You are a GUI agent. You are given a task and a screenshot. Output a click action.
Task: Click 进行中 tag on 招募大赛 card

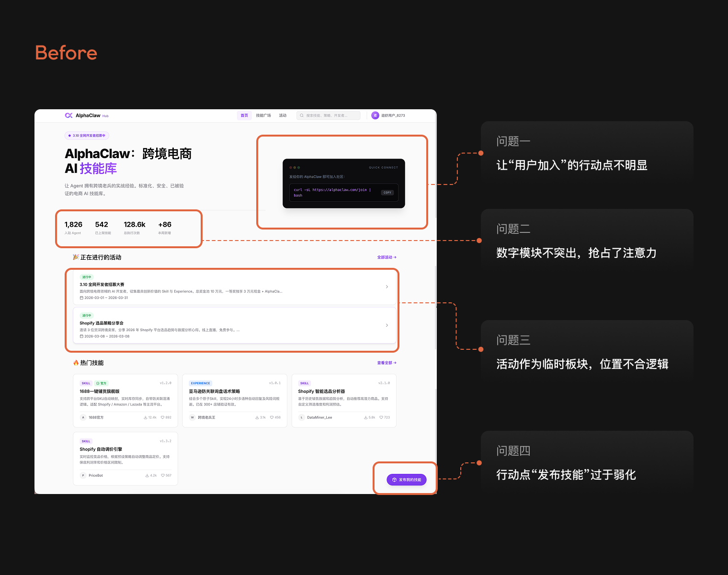tap(86, 277)
